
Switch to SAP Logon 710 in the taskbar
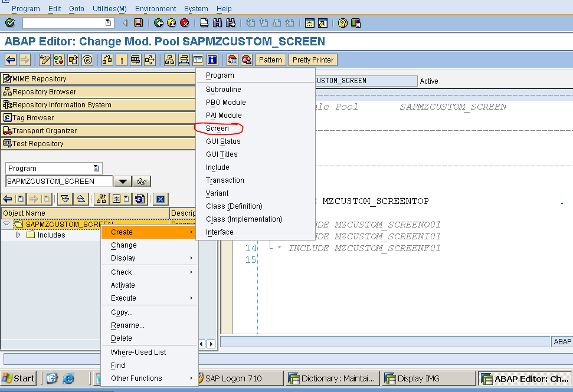tap(240, 378)
